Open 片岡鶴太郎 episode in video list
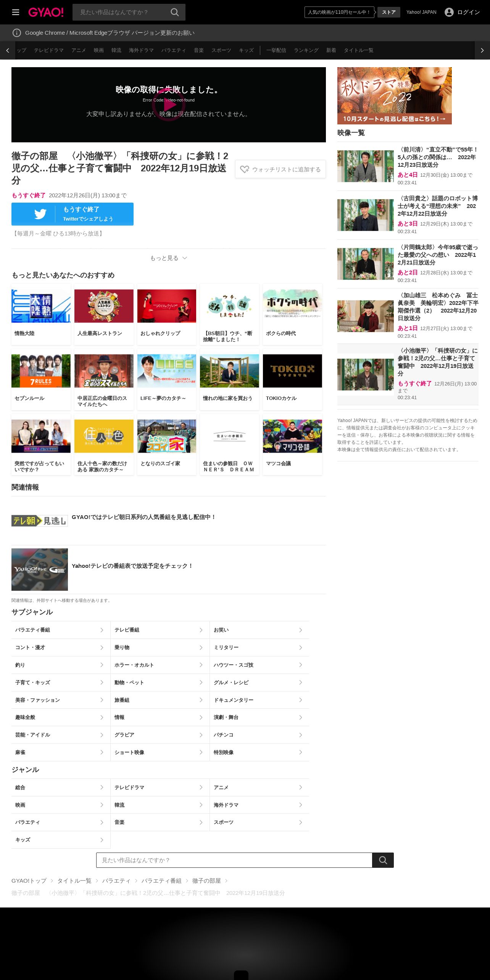Image resolution: width=490 pixels, height=980 pixels. point(408,264)
